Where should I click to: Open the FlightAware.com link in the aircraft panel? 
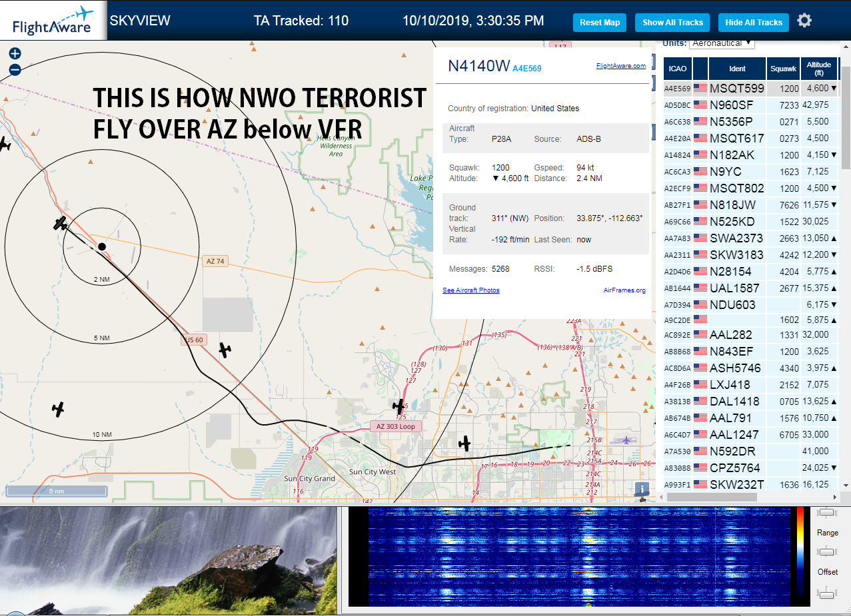pyautogui.click(x=621, y=66)
